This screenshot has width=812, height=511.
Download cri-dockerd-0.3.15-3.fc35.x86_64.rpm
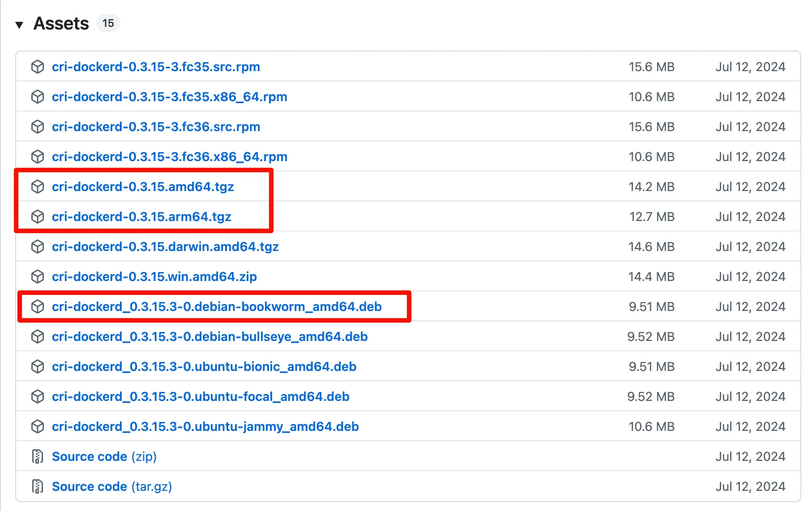coord(169,97)
